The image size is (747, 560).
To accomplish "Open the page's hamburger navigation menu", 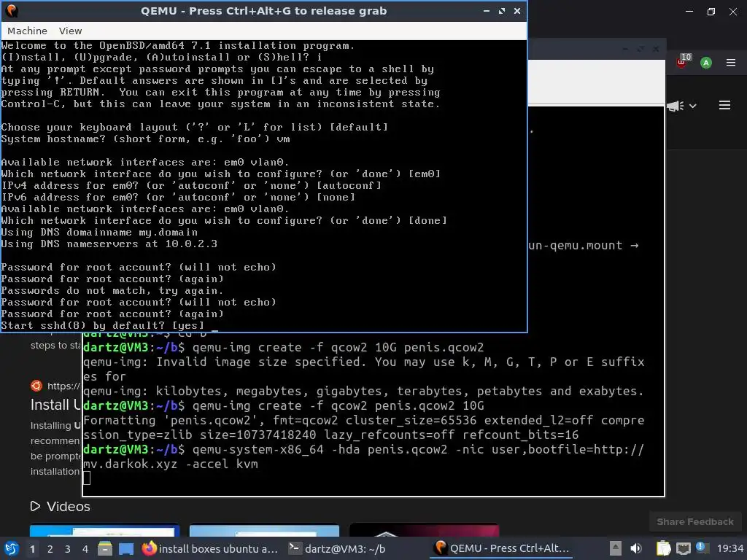I will coord(724,105).
